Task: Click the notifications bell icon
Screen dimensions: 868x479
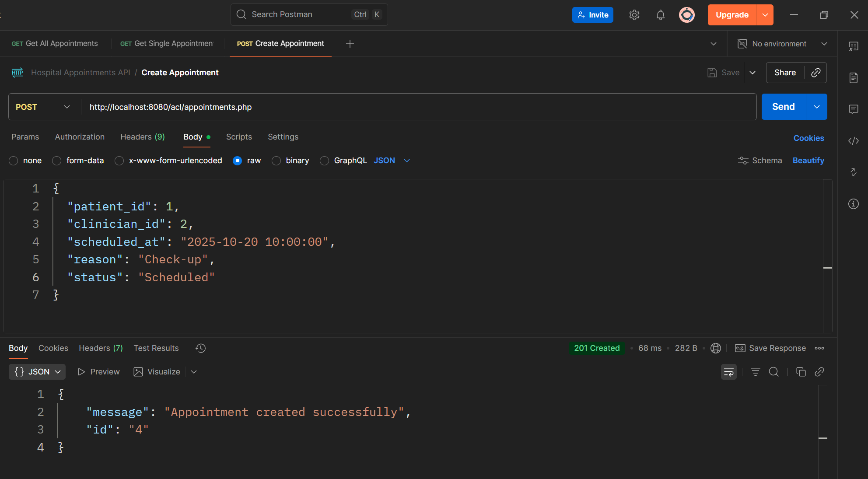Action: tap(660, 15)
